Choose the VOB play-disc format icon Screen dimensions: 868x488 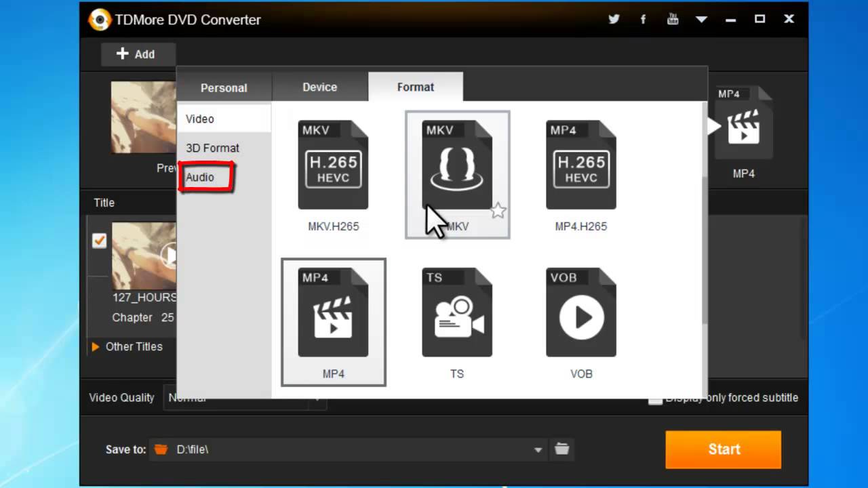click(581, 312)
